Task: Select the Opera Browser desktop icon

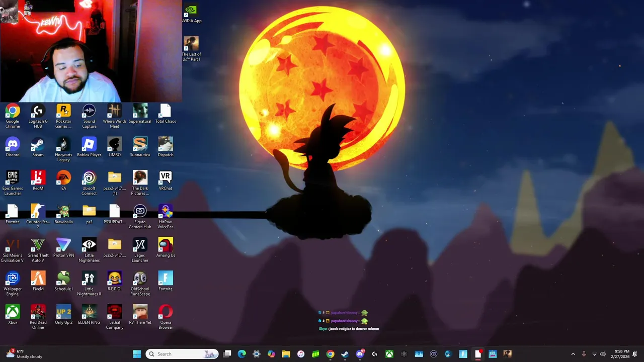Action: [x=166, y=318]
